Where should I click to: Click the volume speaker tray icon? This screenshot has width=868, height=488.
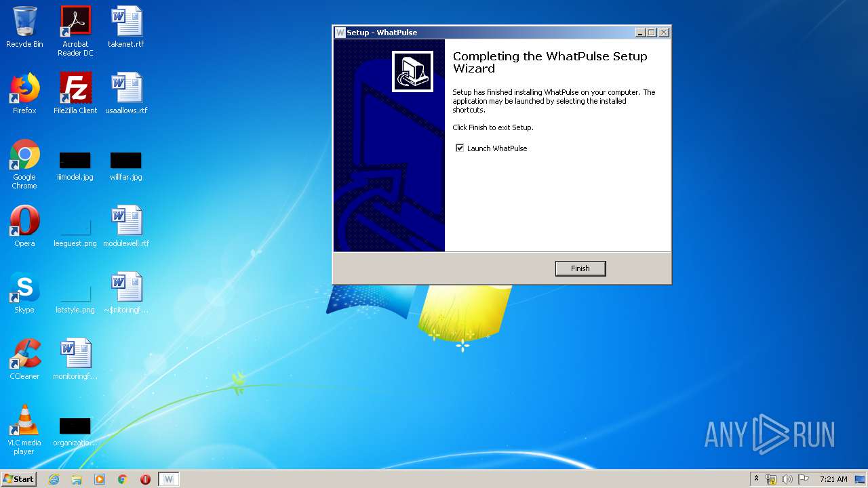[787, 479]
